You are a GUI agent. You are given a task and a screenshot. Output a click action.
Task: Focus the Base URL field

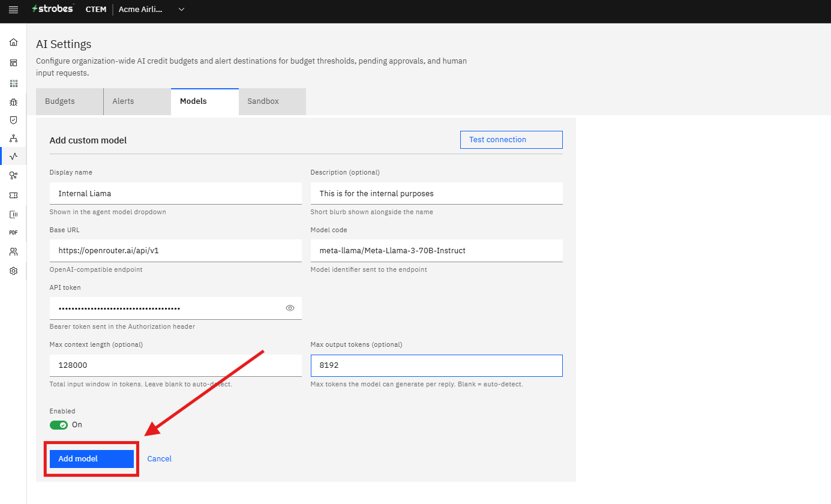coord(176,251)
